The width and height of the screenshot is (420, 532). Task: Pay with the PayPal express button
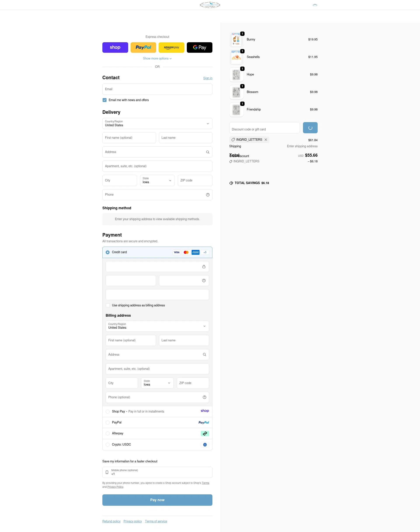143,47
